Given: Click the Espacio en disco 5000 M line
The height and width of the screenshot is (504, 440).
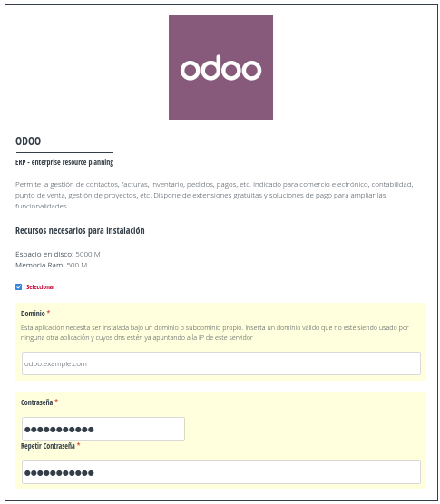Looking at the screenshot, I should point(58,254).
